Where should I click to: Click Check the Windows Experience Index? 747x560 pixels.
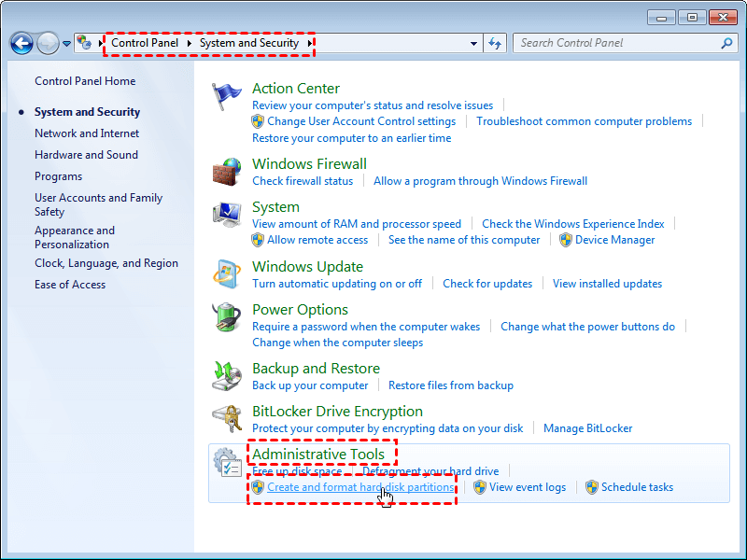573,224
